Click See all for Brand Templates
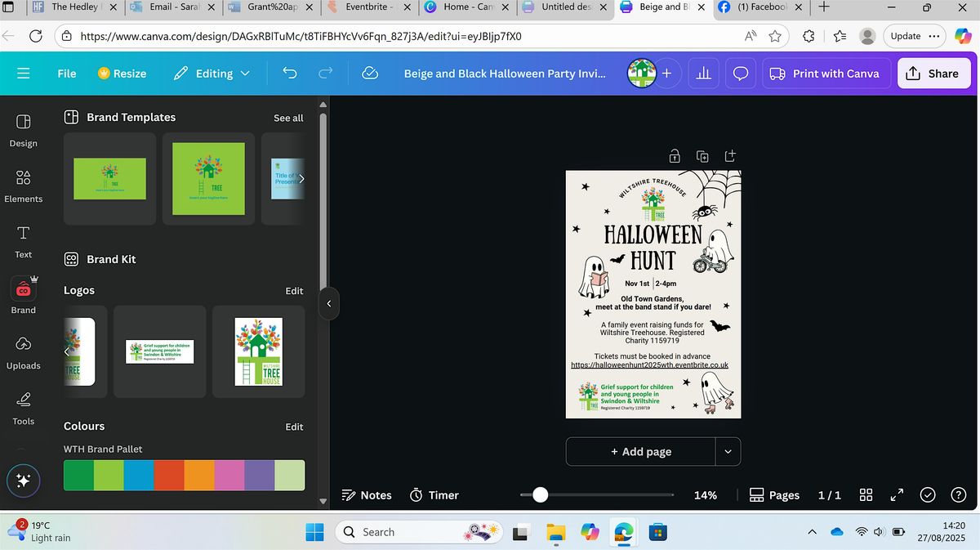 click(x=288, y=118)
